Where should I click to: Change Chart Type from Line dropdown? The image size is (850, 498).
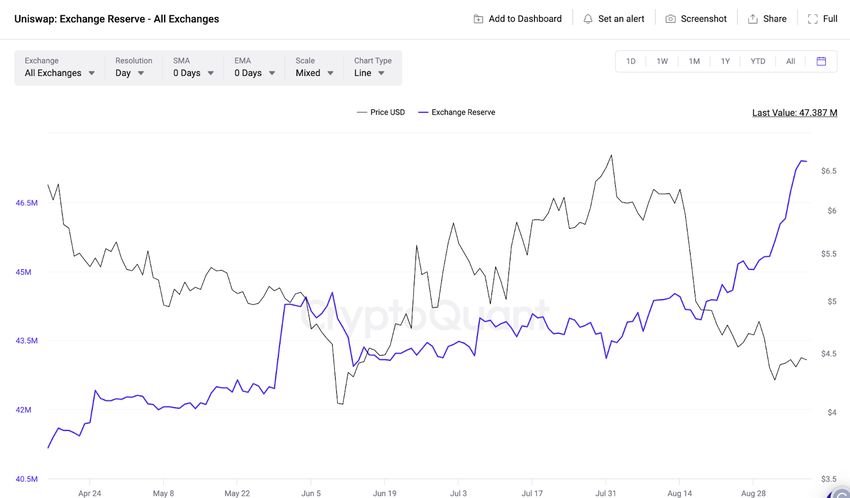(370, 68)
